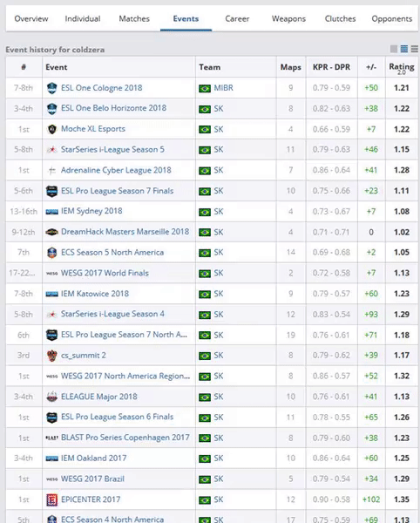Click WESG 2017 World Finals logo
420x523 pixels.
(51, 274)
